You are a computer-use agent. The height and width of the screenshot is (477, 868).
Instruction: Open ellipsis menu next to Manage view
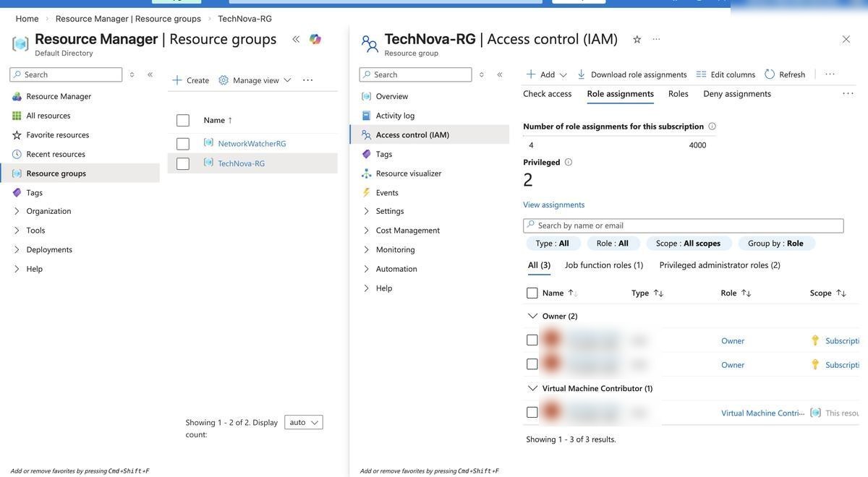307,80
